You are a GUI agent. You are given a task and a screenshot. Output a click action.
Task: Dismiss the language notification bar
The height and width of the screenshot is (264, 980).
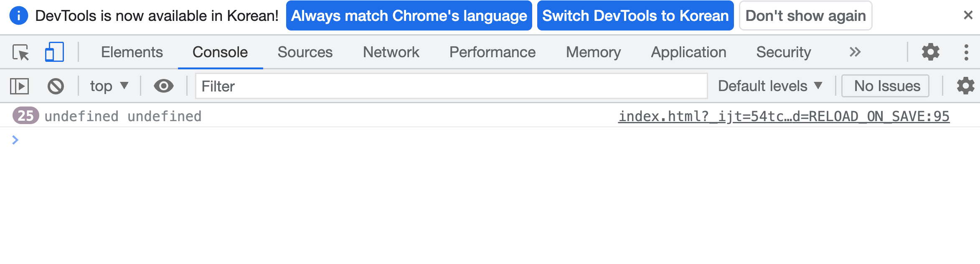coord(968,15)
